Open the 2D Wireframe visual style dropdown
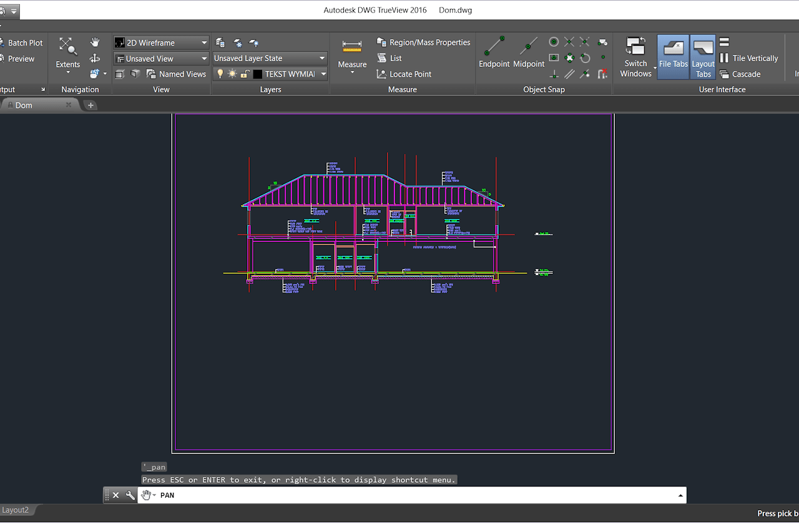 [161, 42]
